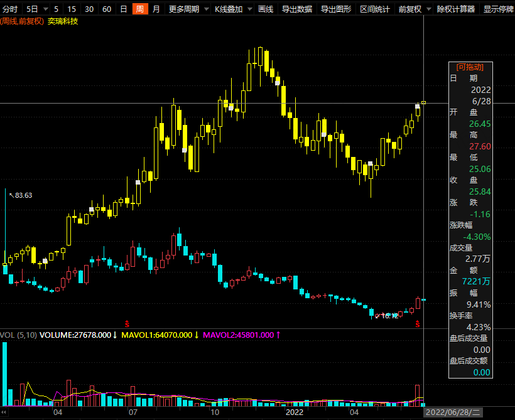
Task: Select the 60-minute period
Action: click(x=107, y=9)
